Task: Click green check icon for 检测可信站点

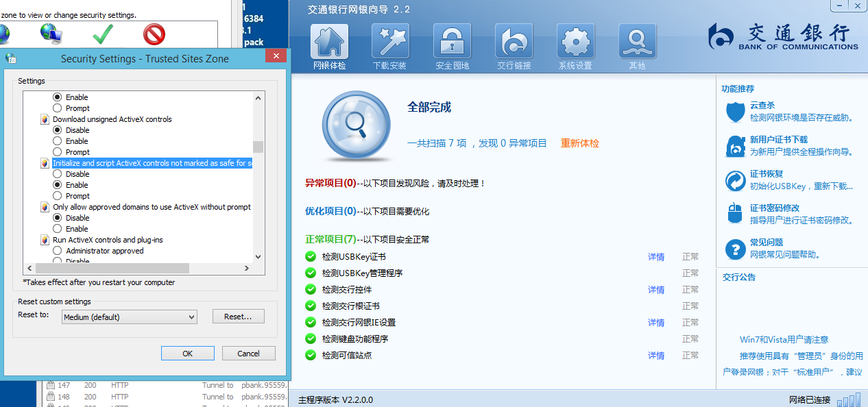Action: click(311, 355)
